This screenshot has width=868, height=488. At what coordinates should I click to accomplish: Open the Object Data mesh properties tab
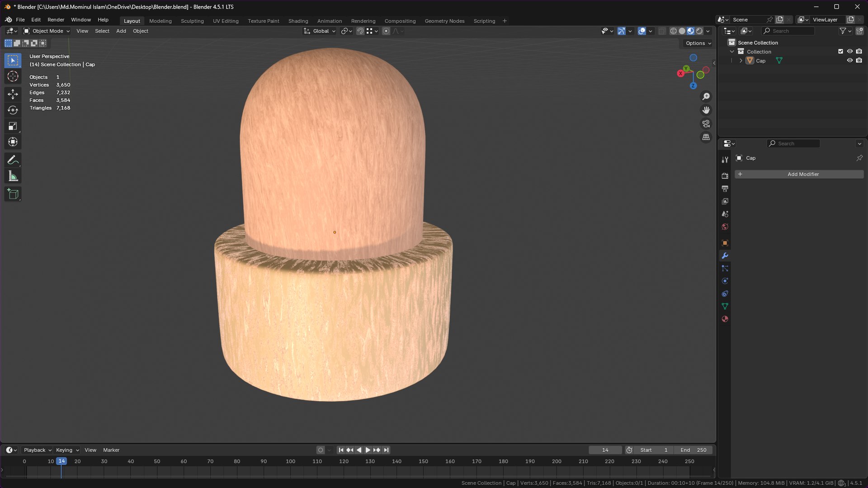coord(725,306)
